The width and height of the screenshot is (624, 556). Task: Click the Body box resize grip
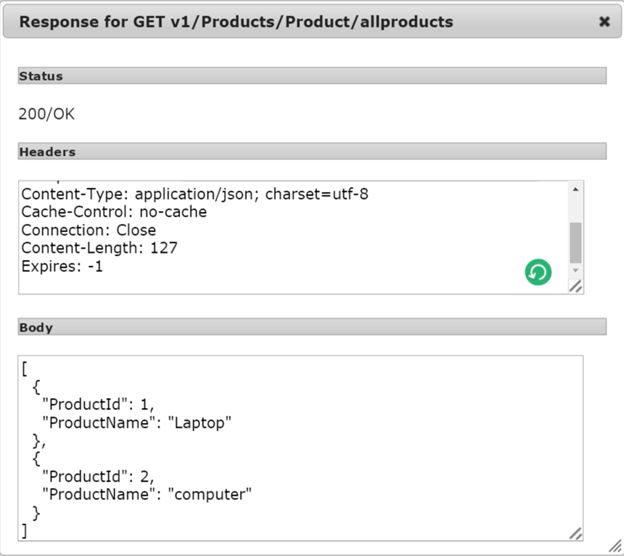coord(575,533)
